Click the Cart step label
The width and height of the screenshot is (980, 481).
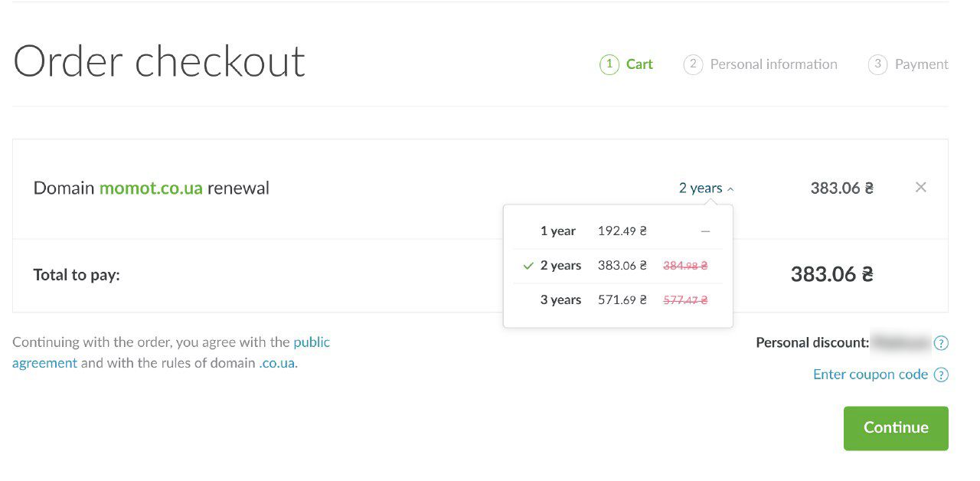click(x=639, y=64)
